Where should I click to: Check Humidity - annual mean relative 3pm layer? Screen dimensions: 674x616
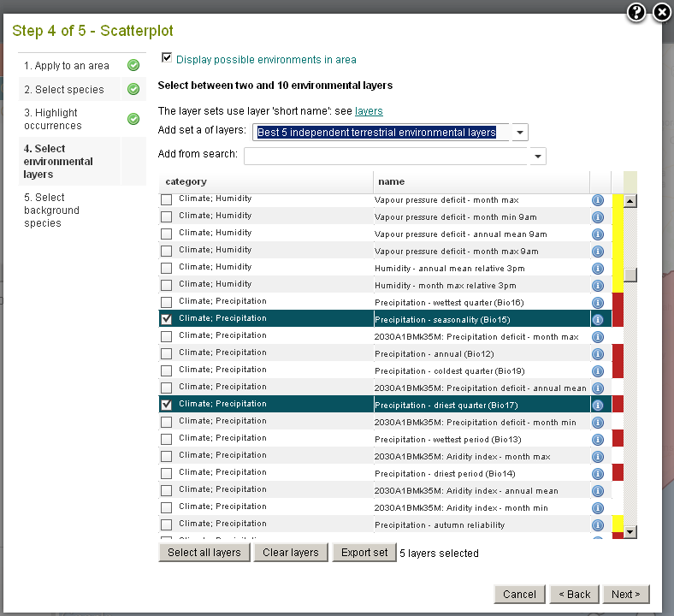point(166,269)
